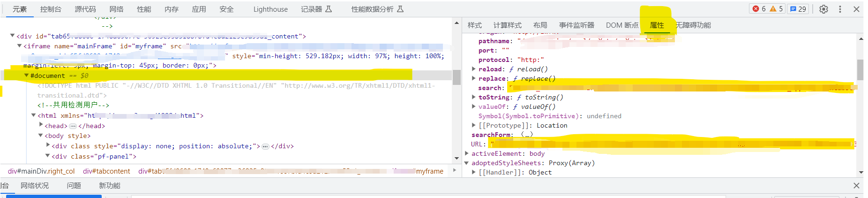
Task: Open the three-dot customize DevTools menu
Action: pos(840,9)
